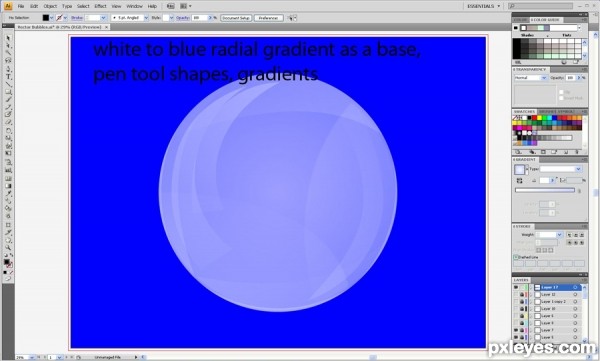Select the Pencil tool

(x=8, y=107)
